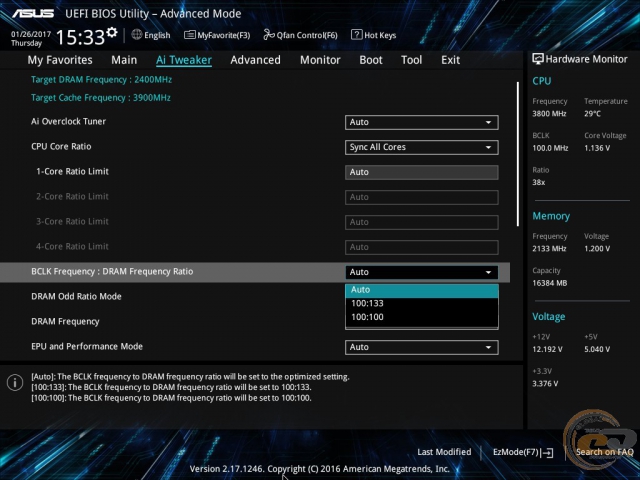The width and height of the screenshot is (640, 480).
Task: Click the memory frequency 2133 MHz value
Action: click(549, 249)
